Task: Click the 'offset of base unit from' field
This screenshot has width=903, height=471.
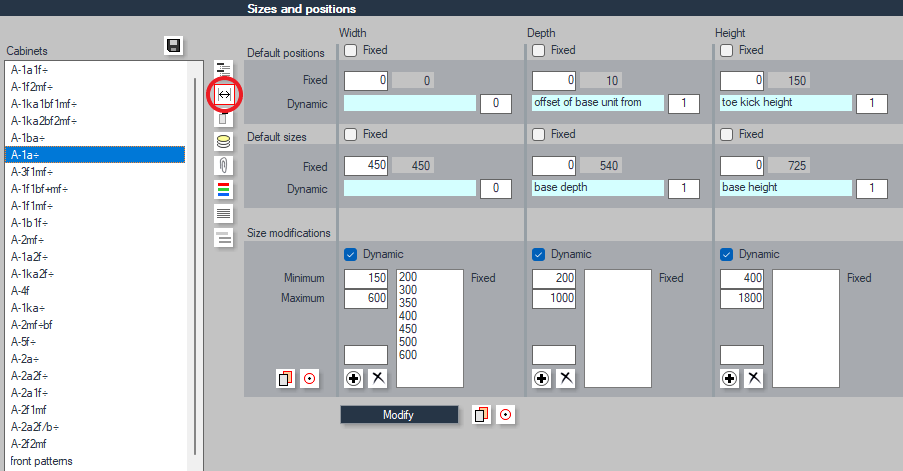Action: [x=598, y=103]
